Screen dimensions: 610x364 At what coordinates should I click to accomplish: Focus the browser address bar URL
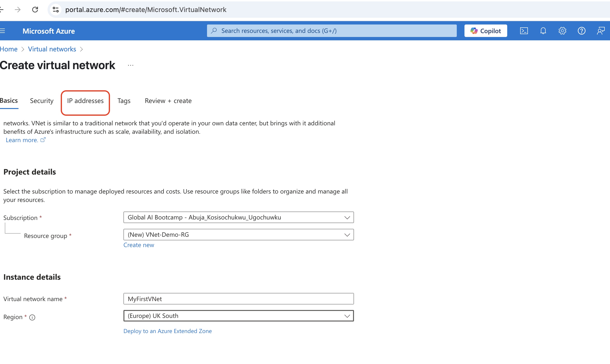[x=146, y=10]
